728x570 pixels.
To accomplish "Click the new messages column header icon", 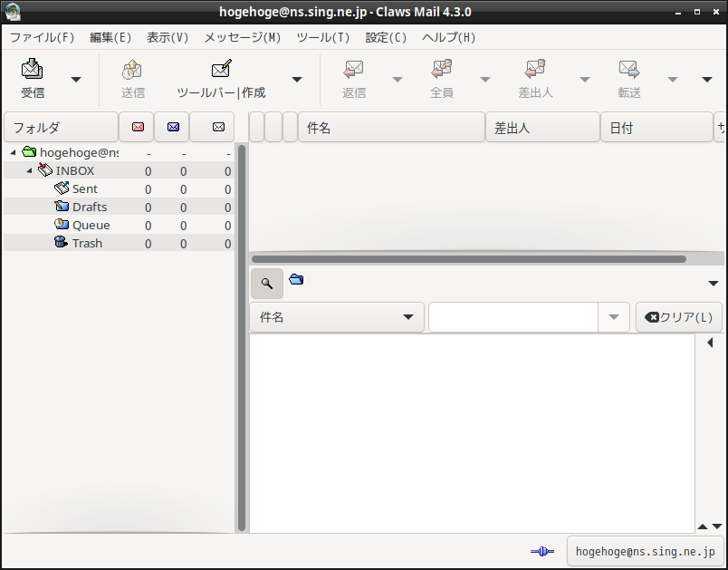I will pyautogui.click(x=138, y=127).
